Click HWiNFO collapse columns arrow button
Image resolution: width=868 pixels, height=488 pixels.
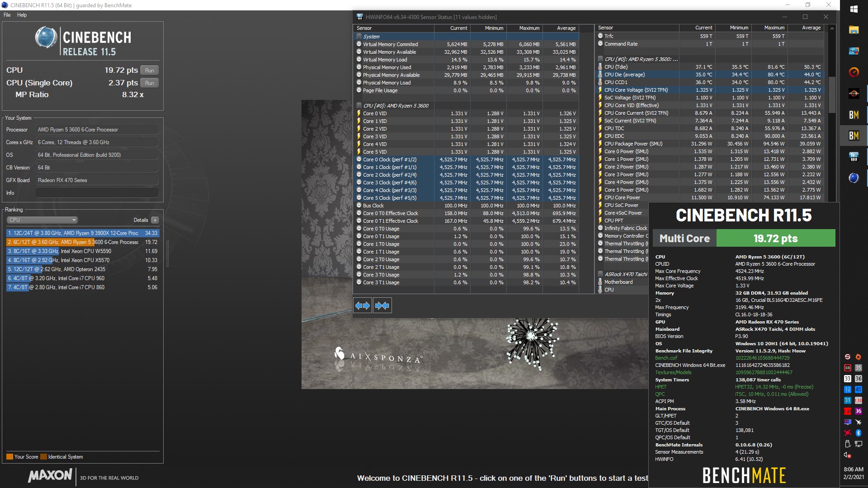(382, 305)
